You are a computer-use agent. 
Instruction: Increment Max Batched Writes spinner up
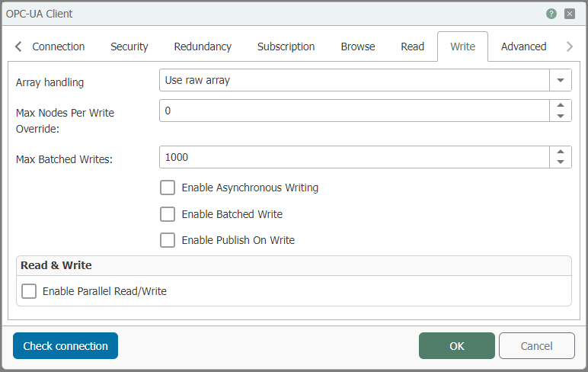561,152
